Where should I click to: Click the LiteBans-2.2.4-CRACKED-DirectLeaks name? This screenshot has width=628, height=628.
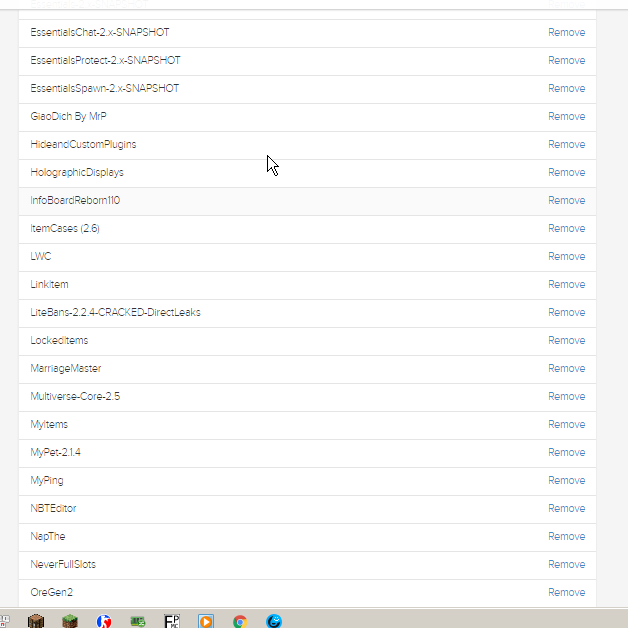point(115,313)
